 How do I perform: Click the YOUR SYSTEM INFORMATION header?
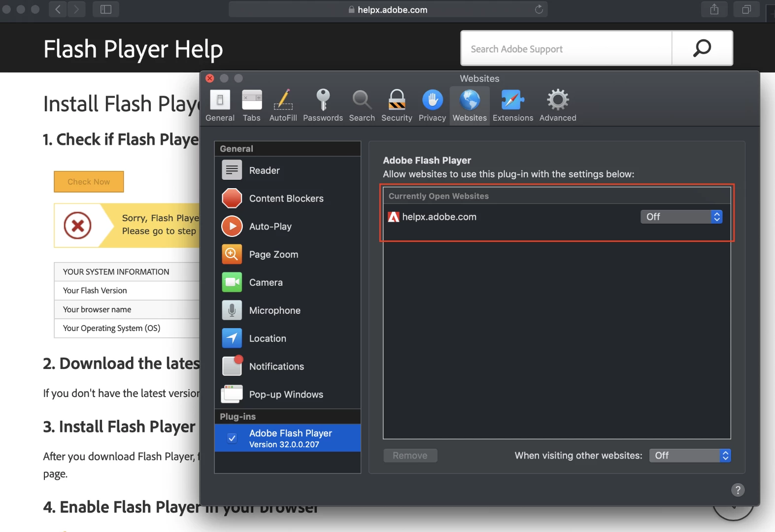click(x=127, y=272)
